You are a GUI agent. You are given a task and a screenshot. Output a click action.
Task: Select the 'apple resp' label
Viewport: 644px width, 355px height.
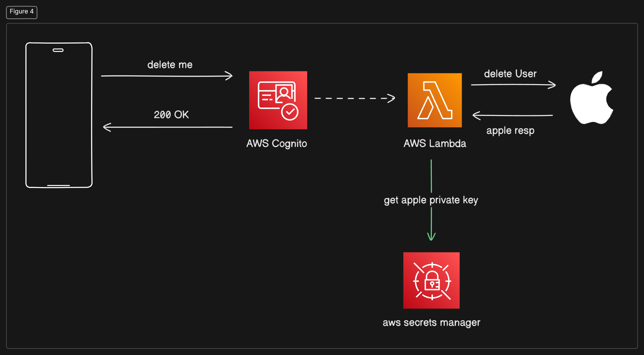510,131
